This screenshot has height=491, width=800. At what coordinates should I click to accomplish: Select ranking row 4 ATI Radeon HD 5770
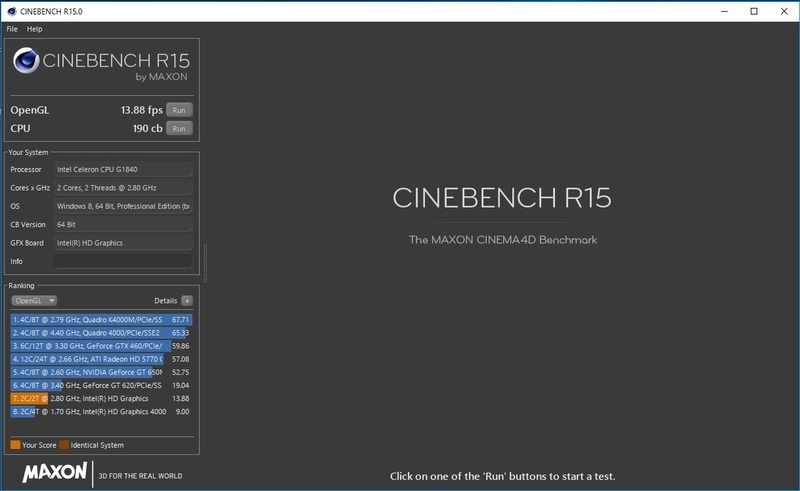(101, 359)
